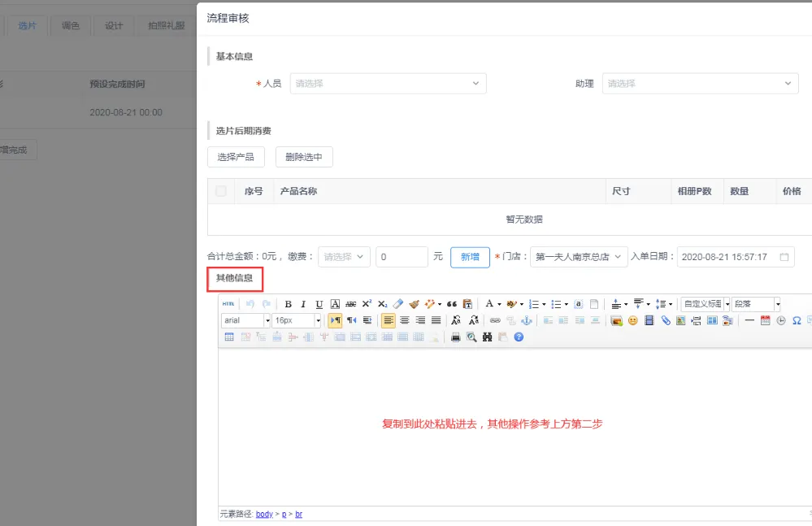Click the superscript icon
The image size is (812, 526).
pyautogui.click(x=367, y=304)
